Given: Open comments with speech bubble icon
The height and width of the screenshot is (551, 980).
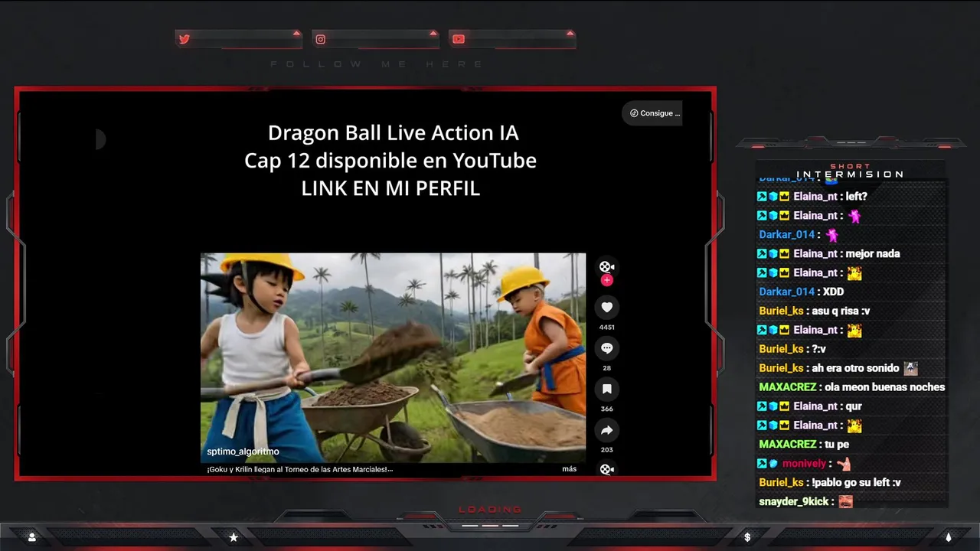Looking at the screenshot, I should 606,348.
